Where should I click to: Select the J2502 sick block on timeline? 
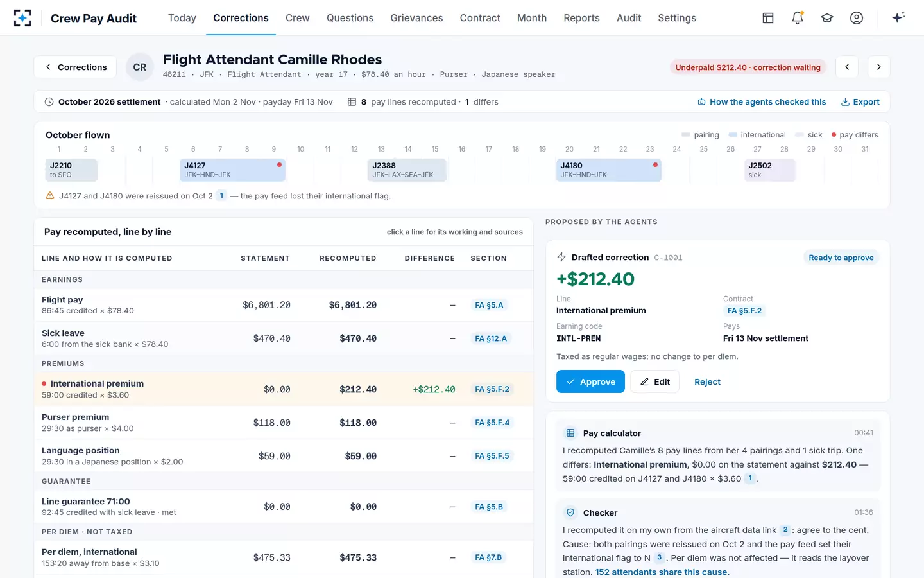click(x=770, y=170)
